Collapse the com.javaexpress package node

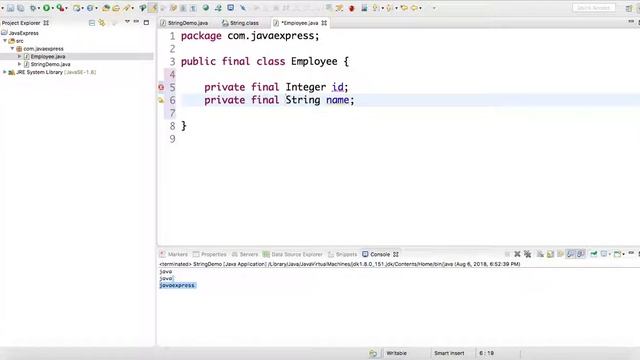point(12,49)
